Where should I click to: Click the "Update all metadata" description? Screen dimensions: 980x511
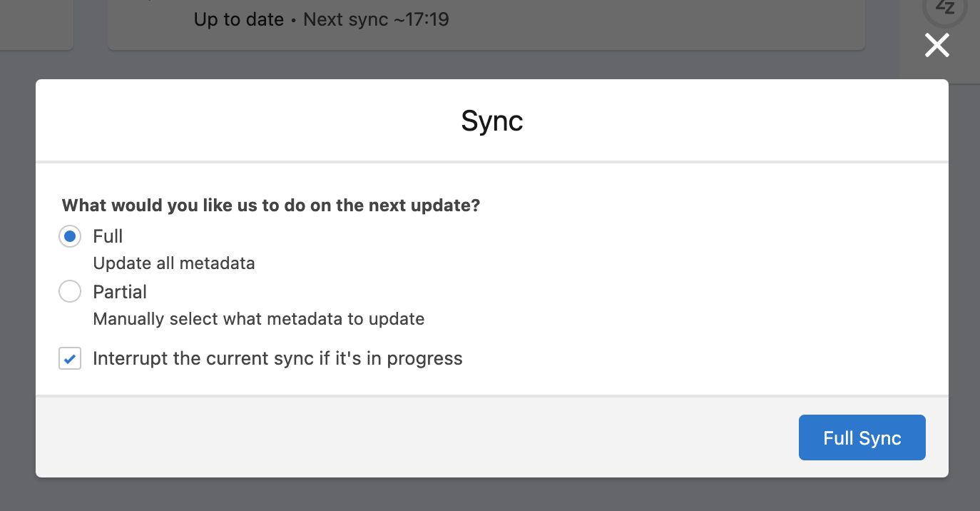pos(174,263)
